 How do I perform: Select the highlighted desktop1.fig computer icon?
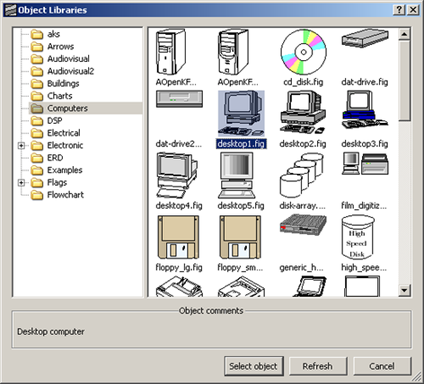pyautogui.click(x=241, y=113)
